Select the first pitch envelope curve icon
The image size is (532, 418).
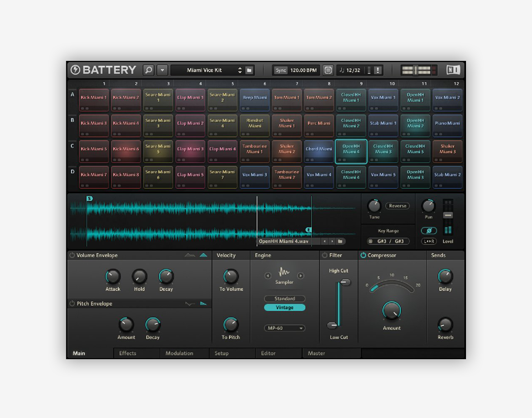pos(190,304)
